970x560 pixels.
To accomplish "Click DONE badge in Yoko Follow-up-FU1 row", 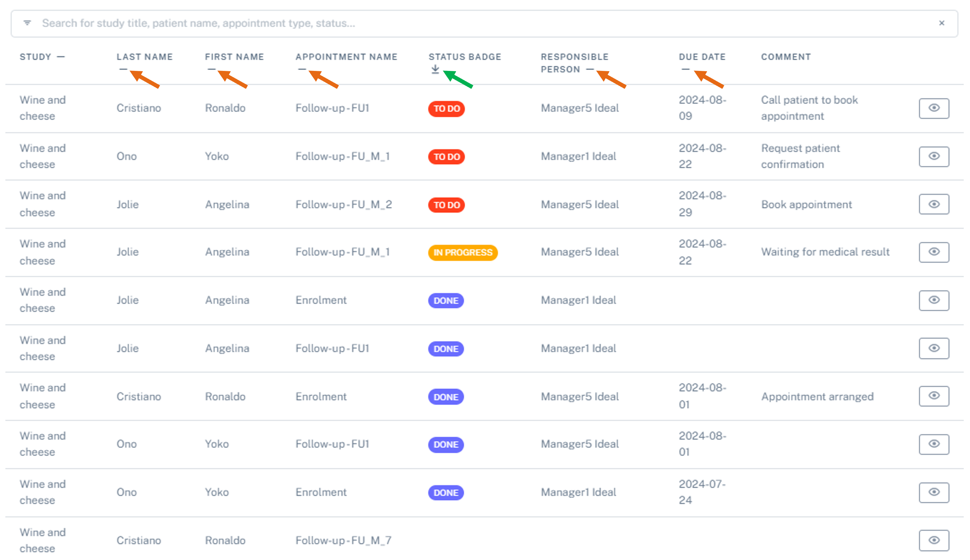I will pos(446,445).
